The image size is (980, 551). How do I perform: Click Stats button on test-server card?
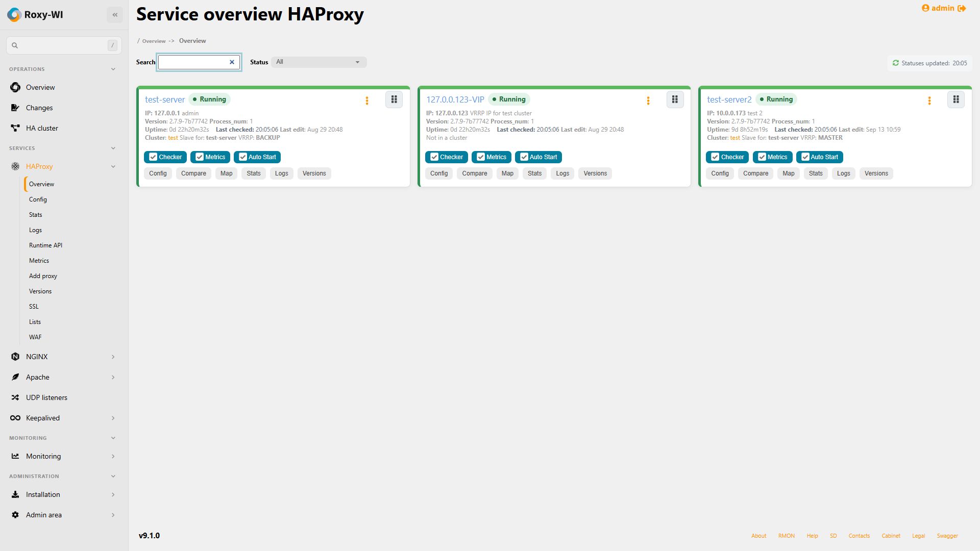click(x=254, y=173)
